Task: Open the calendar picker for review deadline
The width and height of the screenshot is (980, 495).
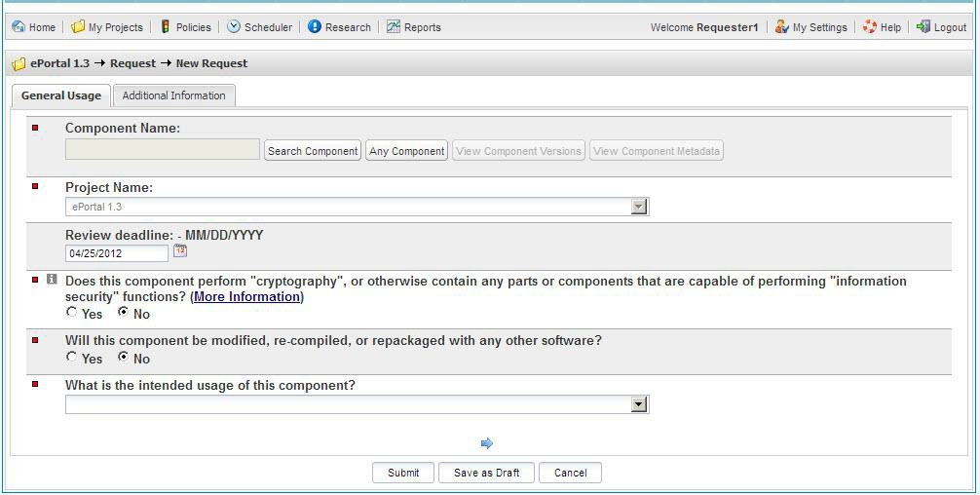Action: 180,251
